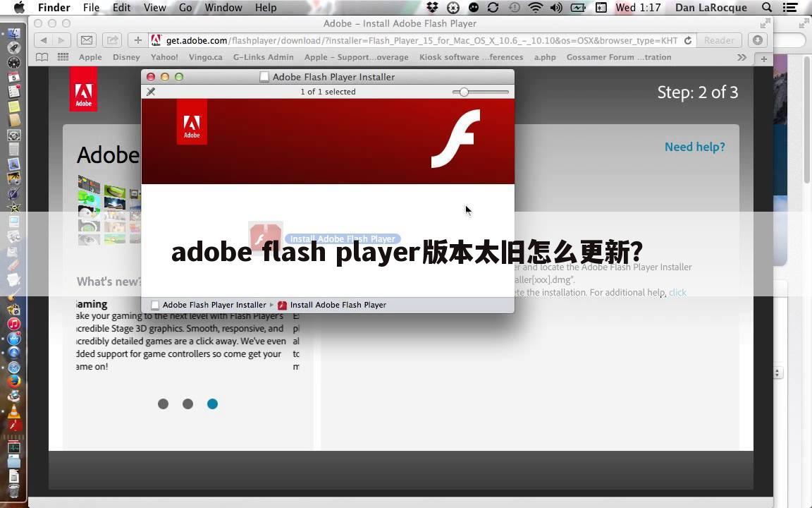The width and height of the screenshot is (812, 508).
Task: Open a new tab with plus button
Action: tap(764, 59)
